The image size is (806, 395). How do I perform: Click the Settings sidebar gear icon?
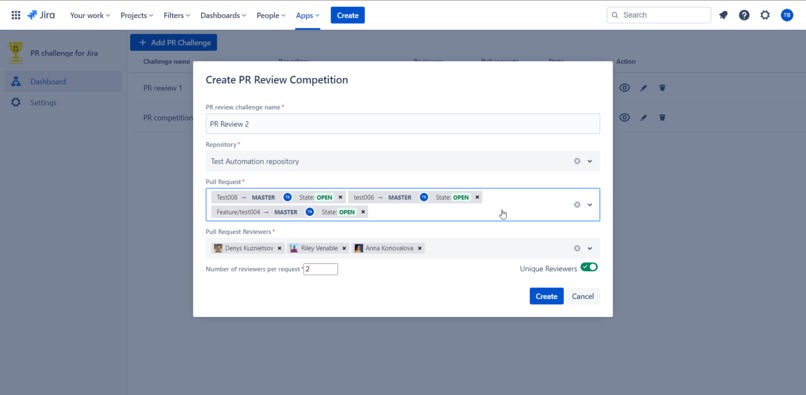16,102
